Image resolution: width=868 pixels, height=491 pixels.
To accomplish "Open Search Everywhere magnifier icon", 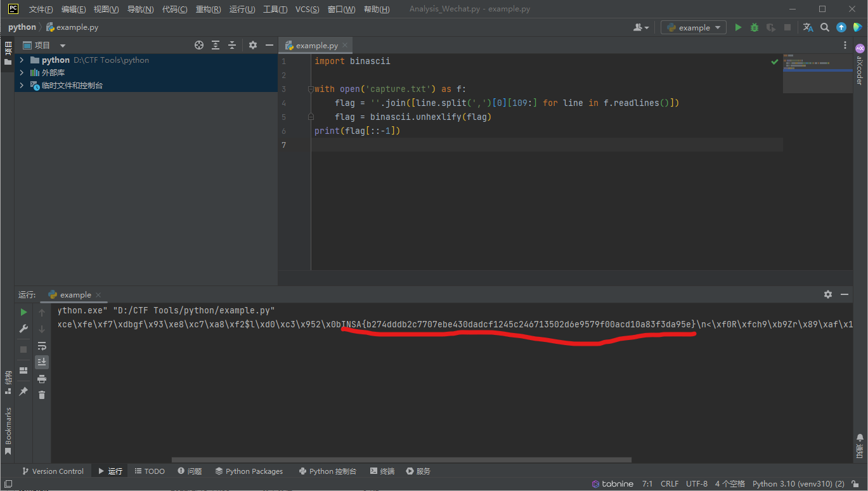I will [825, 27].
